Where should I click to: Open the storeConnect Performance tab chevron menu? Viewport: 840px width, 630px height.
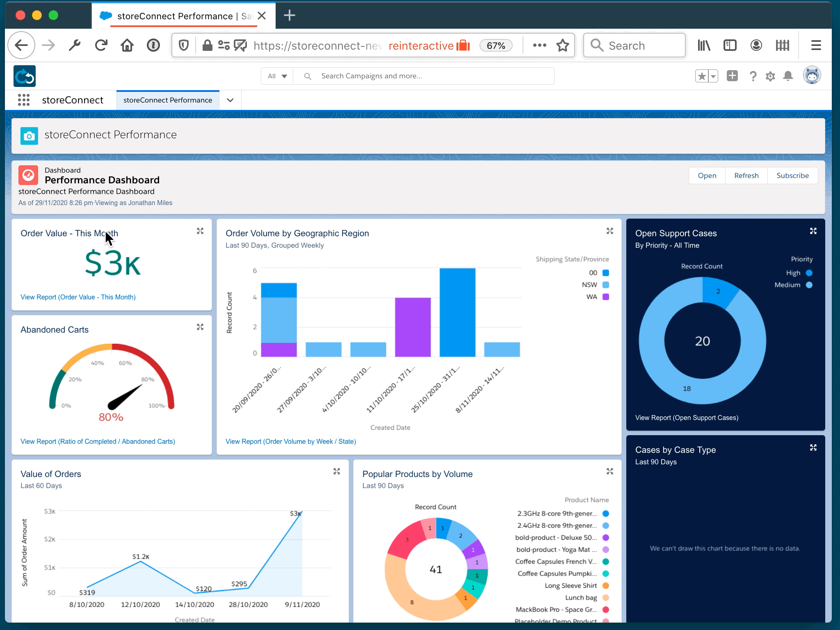(x=231, y=100)
